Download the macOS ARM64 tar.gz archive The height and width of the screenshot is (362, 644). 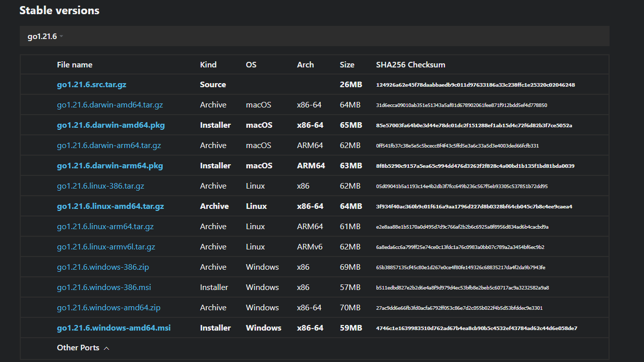point(109,145)
